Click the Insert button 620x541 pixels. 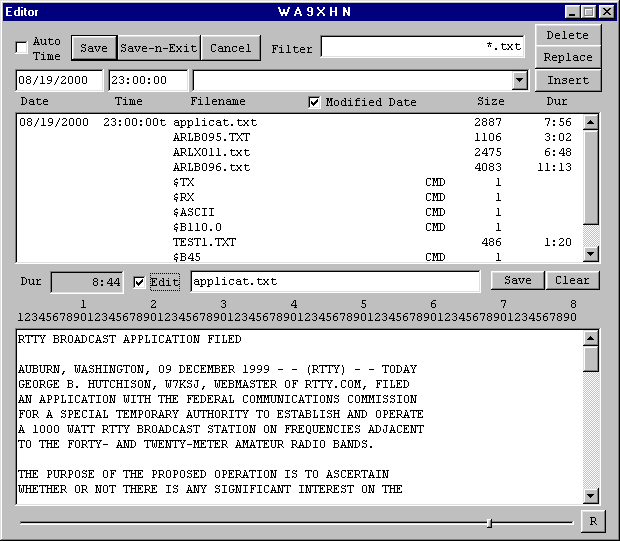pyautogui.click(x=568, y=80)
